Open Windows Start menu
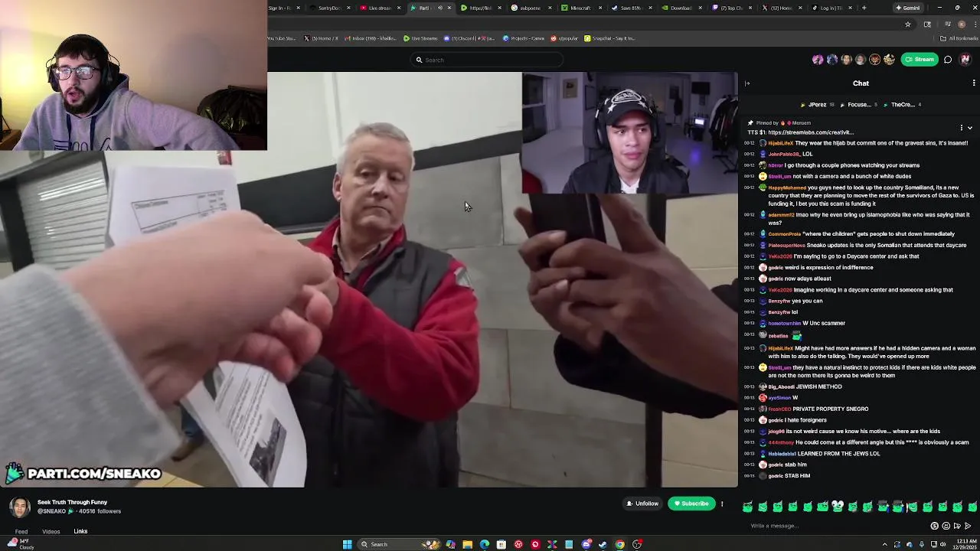 tap(347, 544)
